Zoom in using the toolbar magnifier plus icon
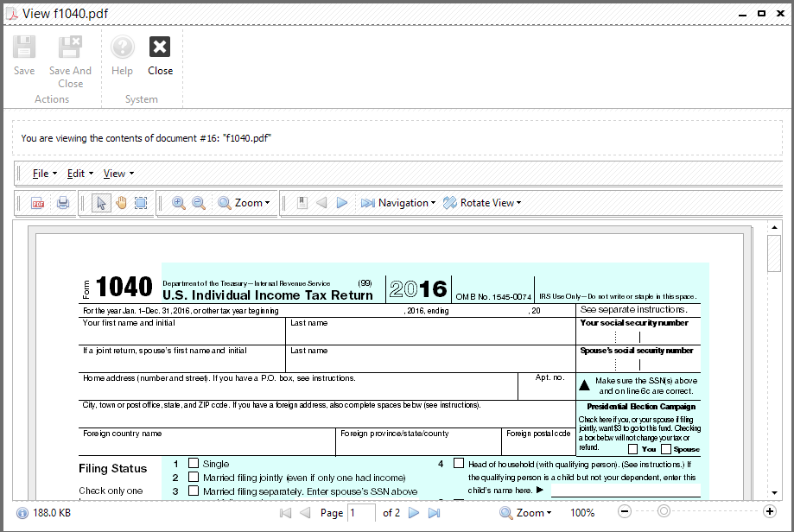794x532 pixels. tap(178, 203)
